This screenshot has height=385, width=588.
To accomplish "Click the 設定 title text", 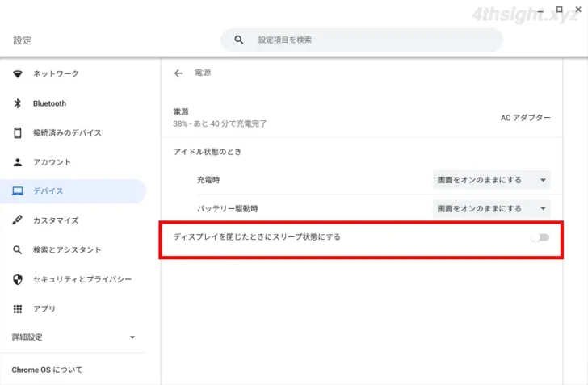I will pos(23,40).
